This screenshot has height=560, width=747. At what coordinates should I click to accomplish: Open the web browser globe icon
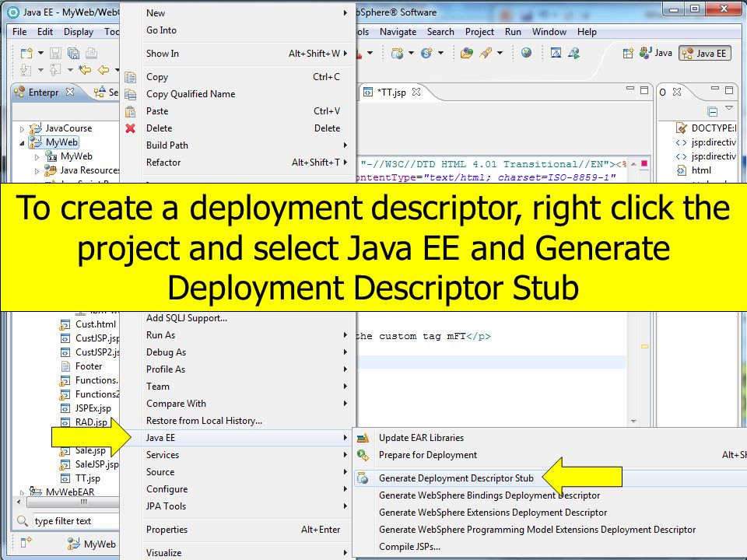pyautogui.click(x=527, y=52)
